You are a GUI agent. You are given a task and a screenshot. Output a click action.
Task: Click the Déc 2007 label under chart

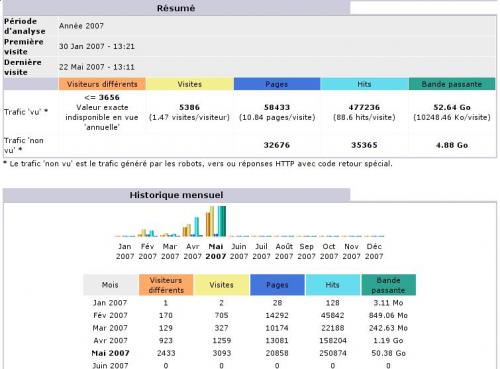point(374,251)
